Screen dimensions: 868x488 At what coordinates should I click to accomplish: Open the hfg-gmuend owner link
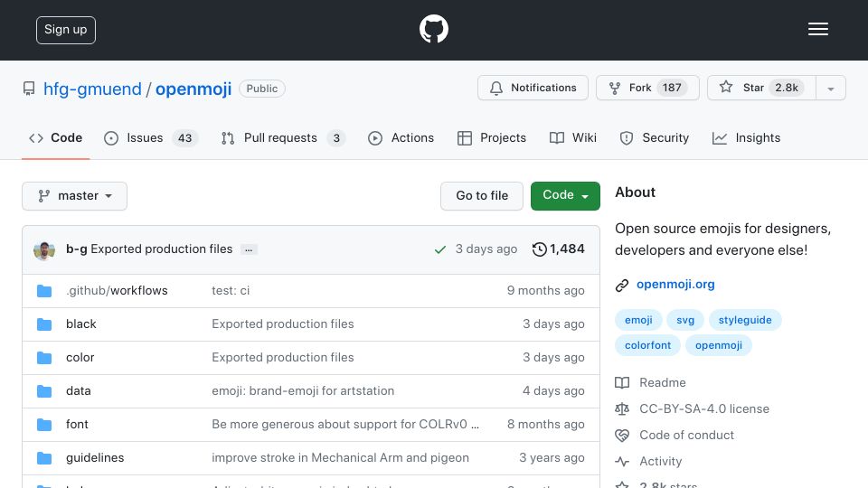click(92, 89)
